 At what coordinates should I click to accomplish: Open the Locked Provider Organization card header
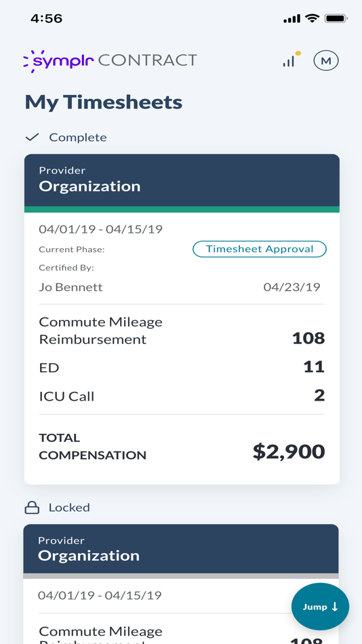181,549
